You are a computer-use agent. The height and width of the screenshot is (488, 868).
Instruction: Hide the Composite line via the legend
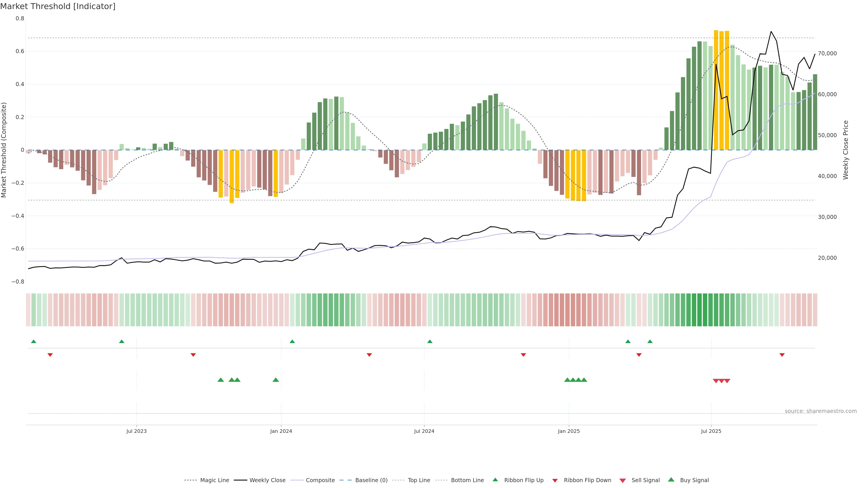pos(320,480)
